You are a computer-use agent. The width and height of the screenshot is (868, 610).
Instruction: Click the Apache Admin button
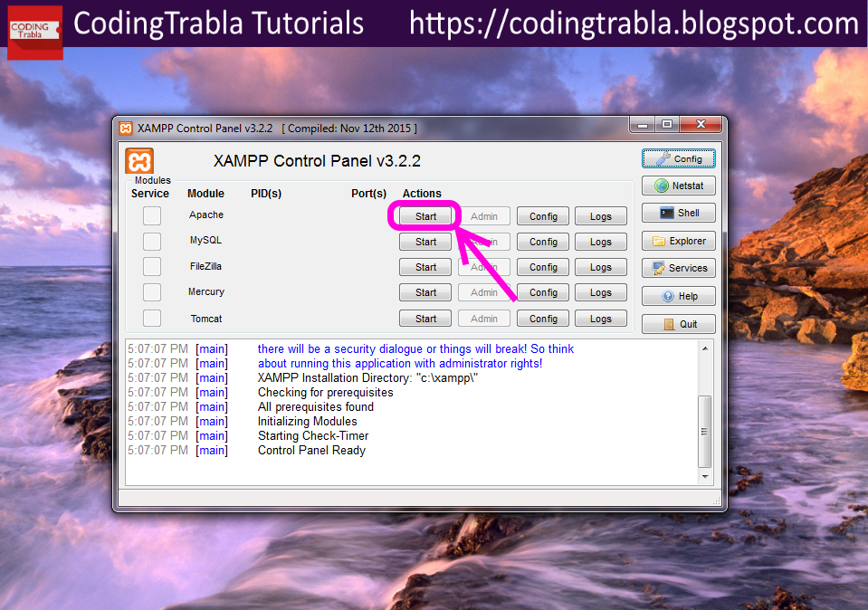[x=484, y=216]
